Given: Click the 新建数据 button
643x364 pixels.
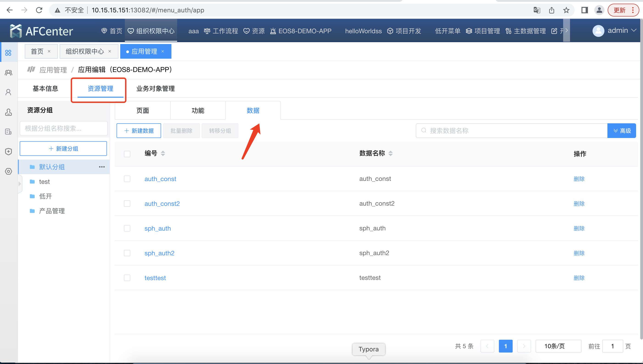Looking at the screenshot, I should click(138, 130).
